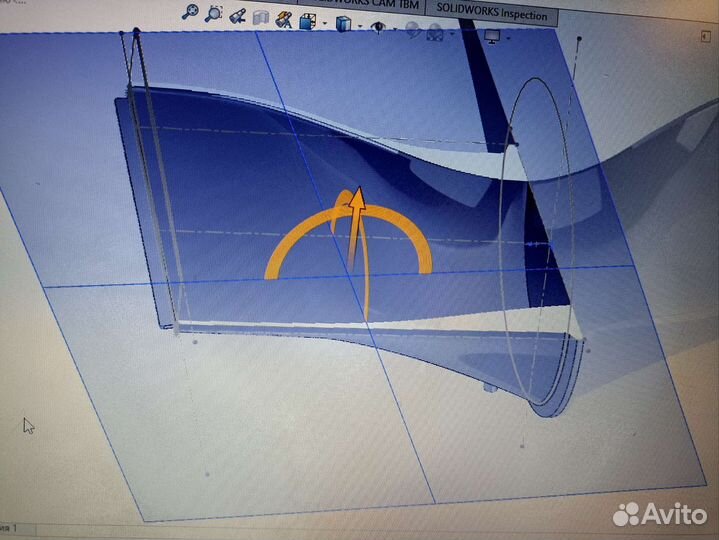This screenshot has width=719, height=540.
Task: Activate the Section View tool
Action: pos(260,18)
